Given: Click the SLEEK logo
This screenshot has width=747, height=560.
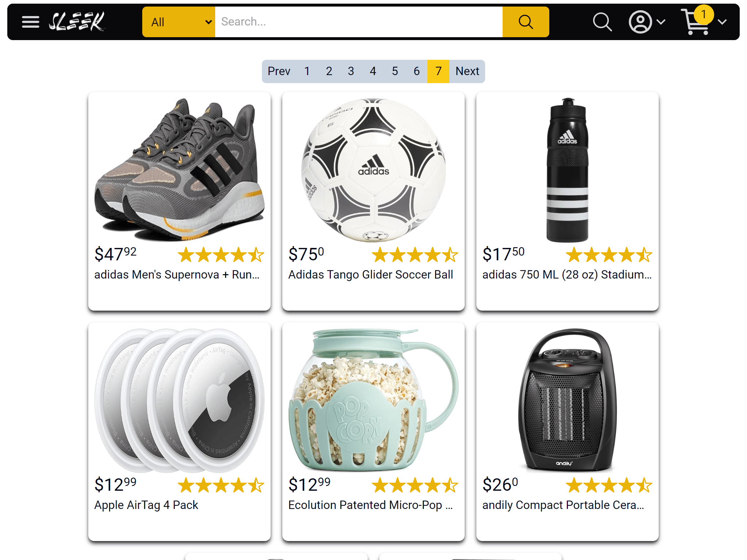Looking at the screenshot, I should [77, 22].
